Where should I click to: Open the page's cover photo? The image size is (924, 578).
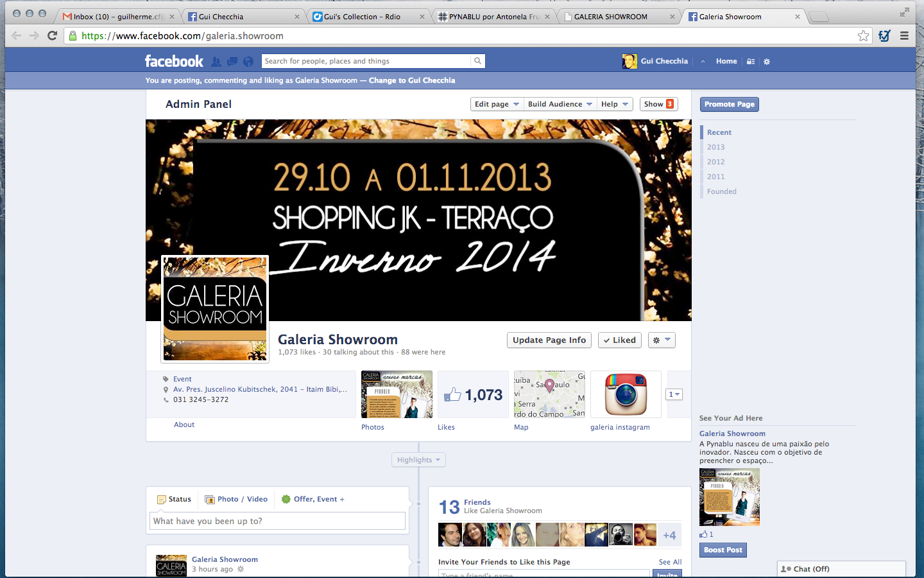(x=418, y=220)
